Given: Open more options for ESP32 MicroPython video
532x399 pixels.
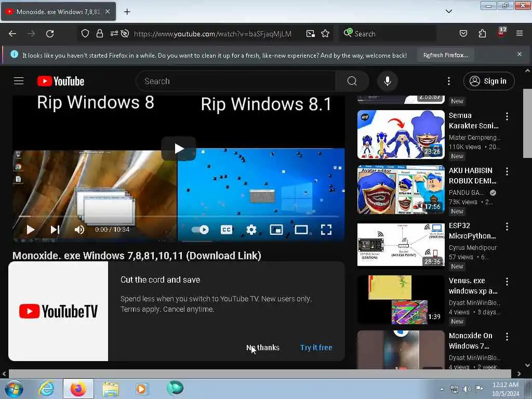Looking at the screenshot, I should point(507,227).
